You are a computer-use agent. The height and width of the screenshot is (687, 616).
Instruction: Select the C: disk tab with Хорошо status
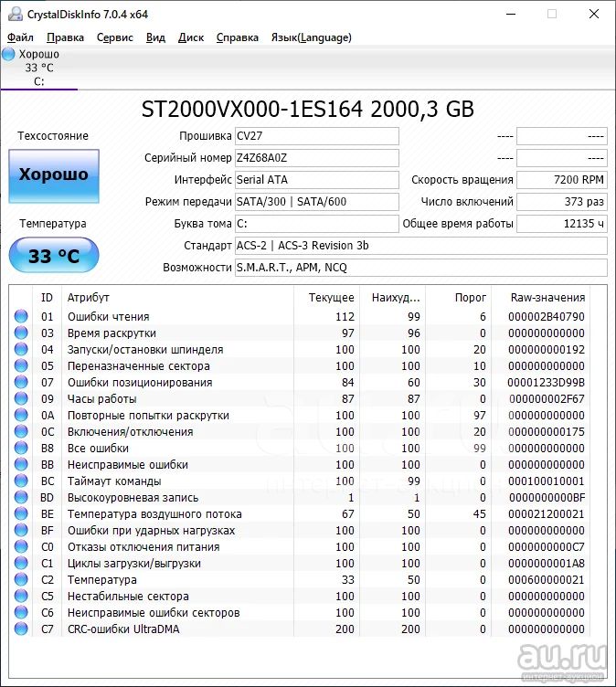[38, 68]
